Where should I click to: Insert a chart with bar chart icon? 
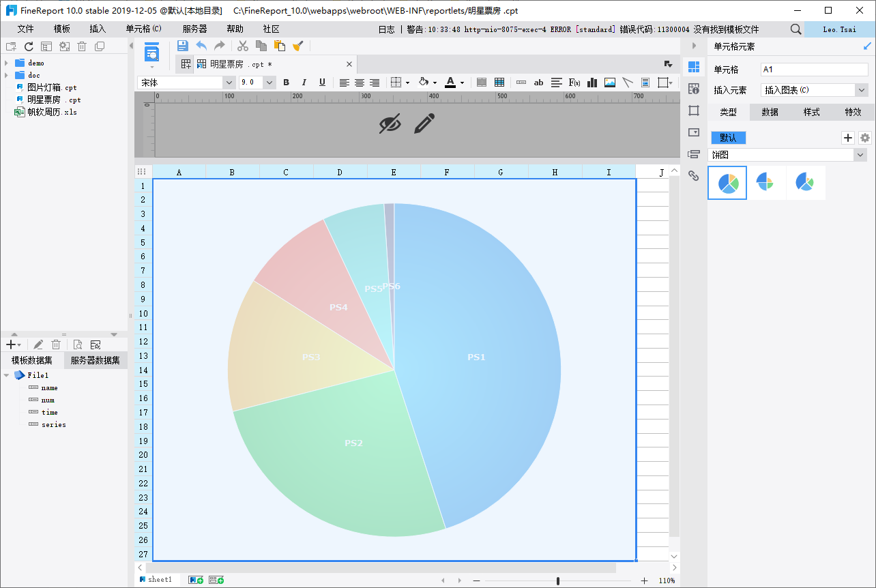tap(592, 83)
